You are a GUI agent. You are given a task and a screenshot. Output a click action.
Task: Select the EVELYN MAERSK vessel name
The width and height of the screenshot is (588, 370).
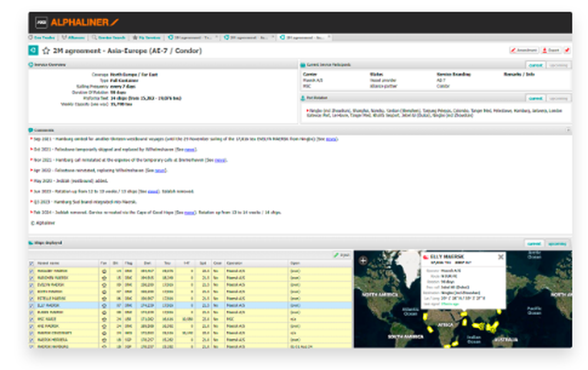51,285
